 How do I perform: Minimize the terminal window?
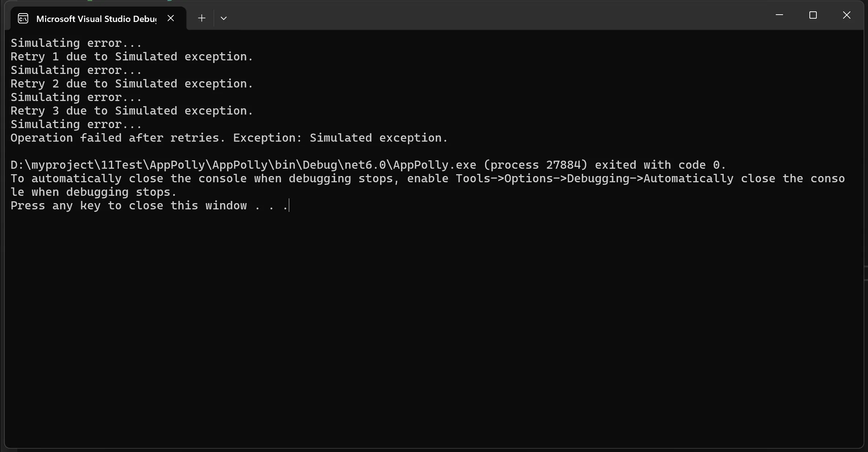pyautogui.click(x=779, y=15)
